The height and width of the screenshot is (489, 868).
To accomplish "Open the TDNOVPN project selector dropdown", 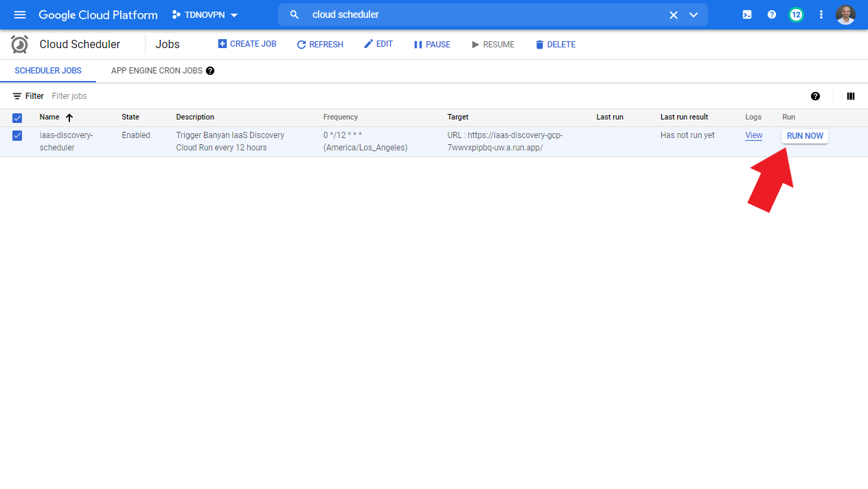I will [x=205, y=14].
